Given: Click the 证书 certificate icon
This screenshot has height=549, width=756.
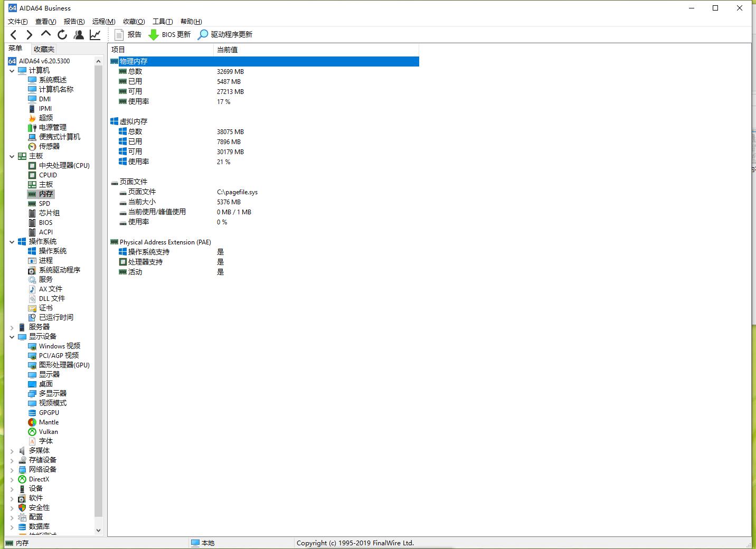Looking at the screenshot, I should point(32,308).
